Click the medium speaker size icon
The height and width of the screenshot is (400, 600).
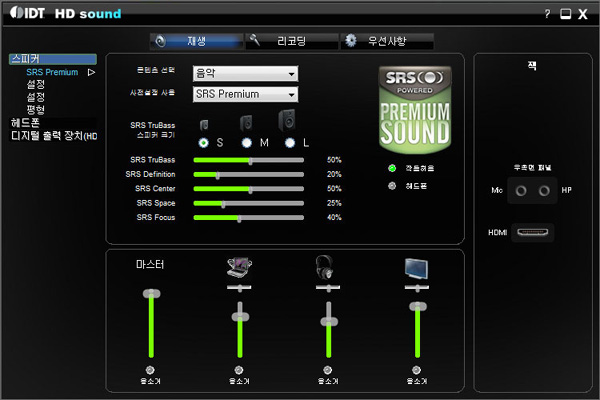(x=246, y=123)
